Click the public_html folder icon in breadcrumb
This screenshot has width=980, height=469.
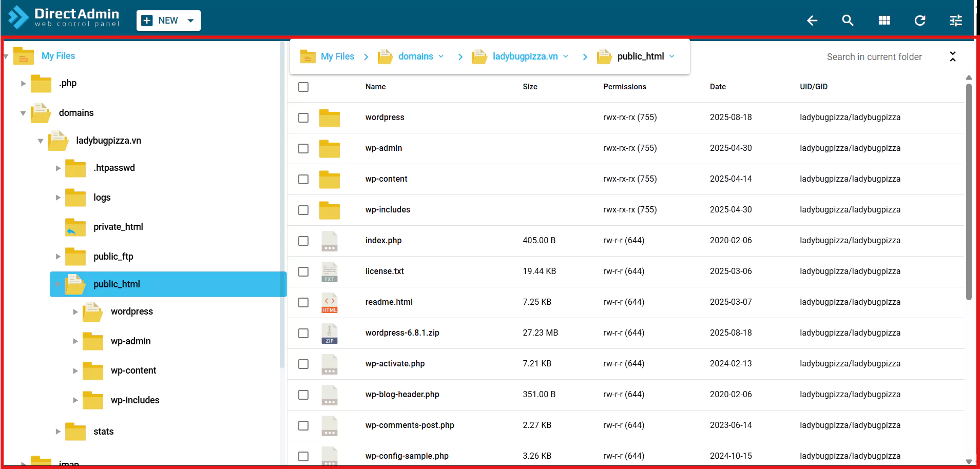point(604,56)
